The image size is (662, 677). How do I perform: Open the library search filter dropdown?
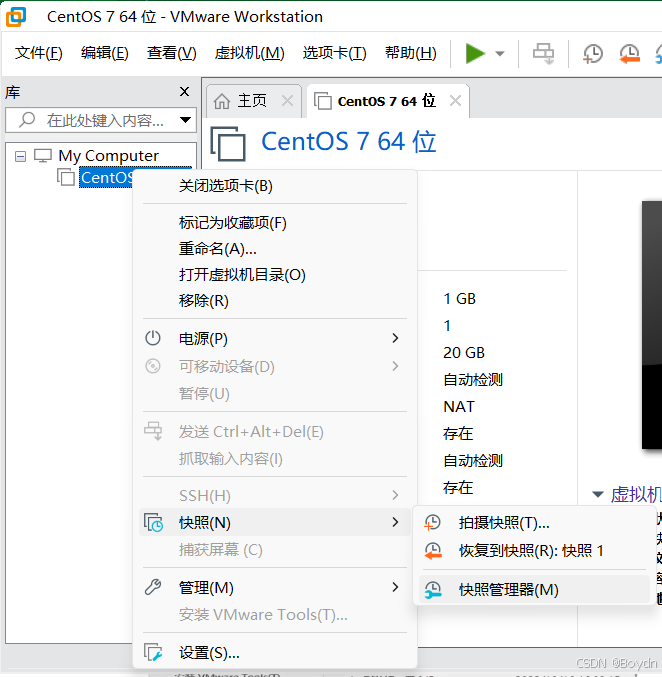coord(186,120)
